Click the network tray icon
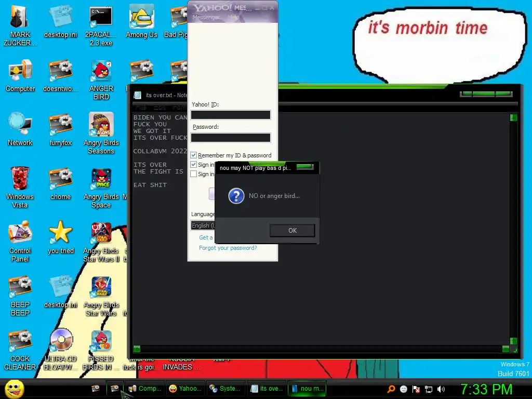 coord(429,389)
